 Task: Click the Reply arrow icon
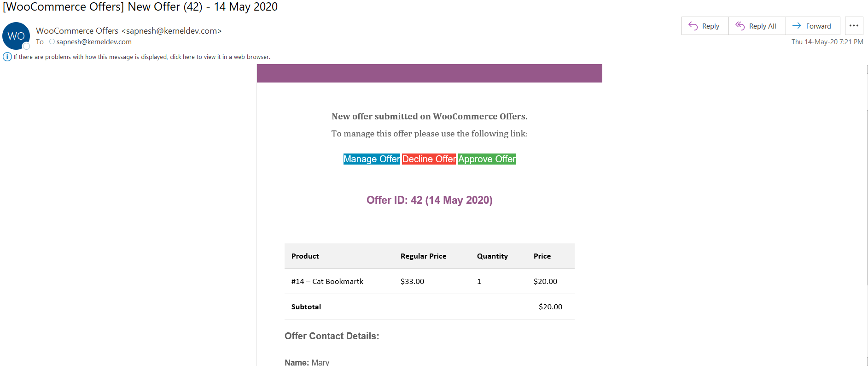coord(693,26)
